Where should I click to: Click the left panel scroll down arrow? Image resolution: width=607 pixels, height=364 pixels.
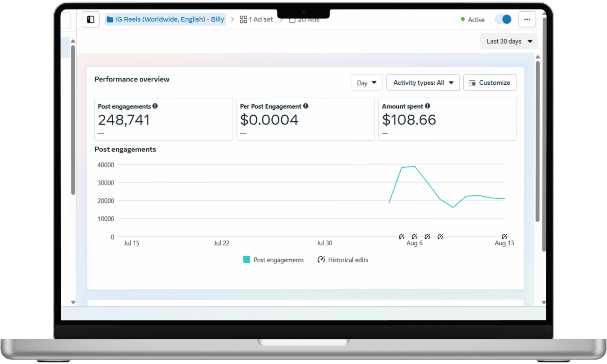pyautogui.click(x=73, y=302)
